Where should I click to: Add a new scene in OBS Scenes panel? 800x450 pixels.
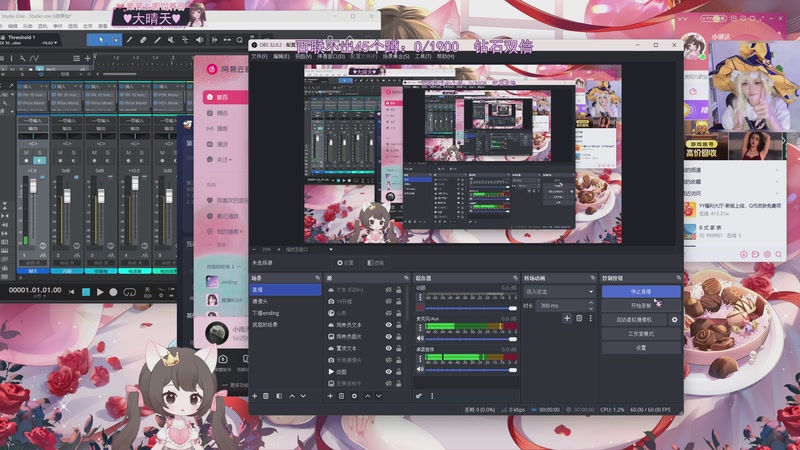255,396
